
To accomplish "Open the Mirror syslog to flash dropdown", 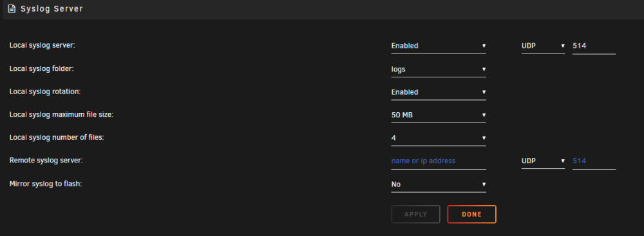I will (438, 184).
